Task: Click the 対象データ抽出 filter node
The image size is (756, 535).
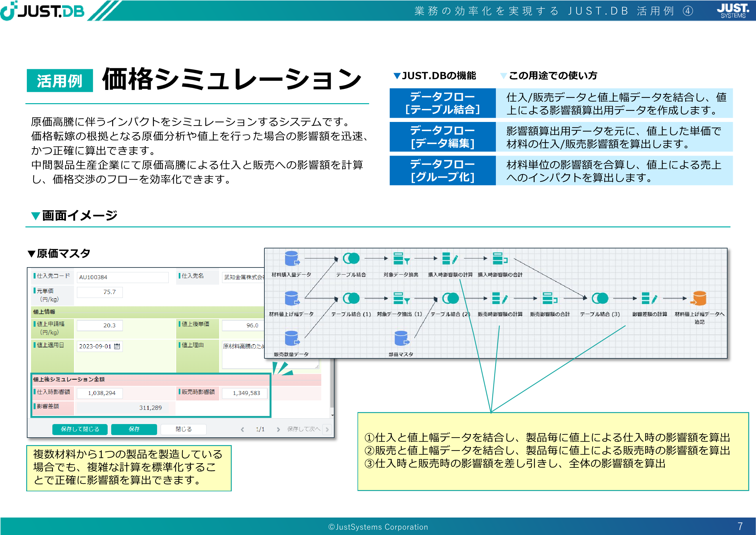Action: (x=401, y=258)
